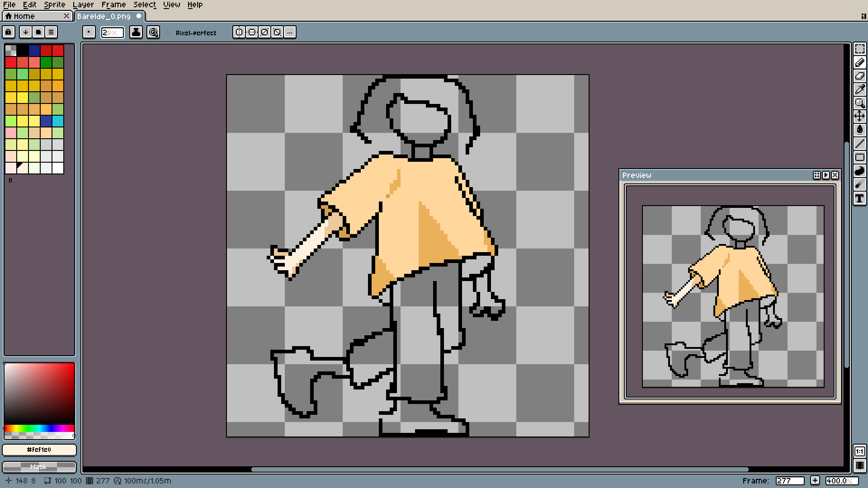Expand more symmetry options ellipsis

[x=290, y=32]
